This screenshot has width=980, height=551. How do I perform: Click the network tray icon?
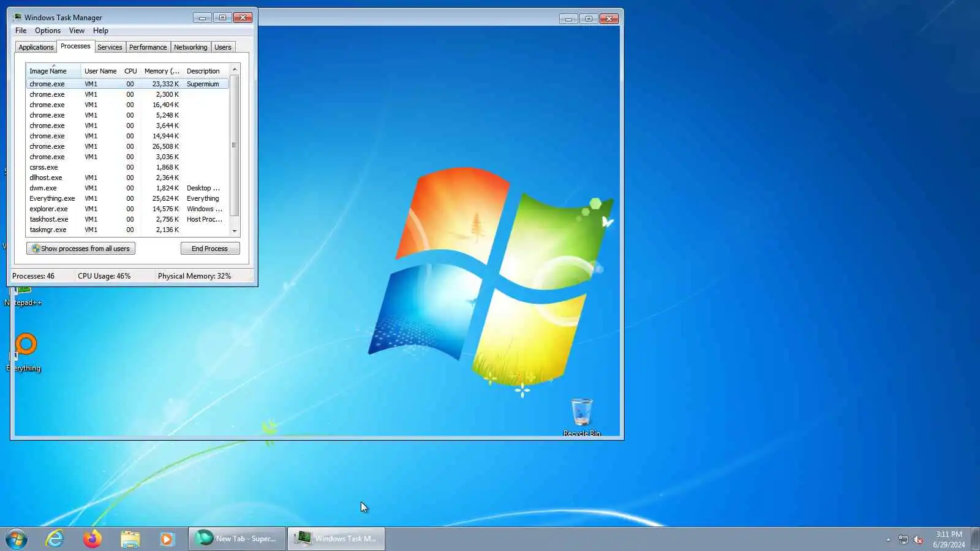point(903,539)
